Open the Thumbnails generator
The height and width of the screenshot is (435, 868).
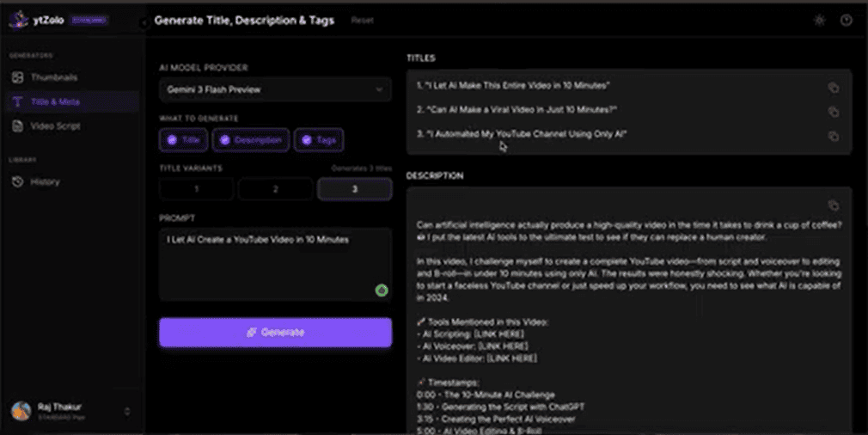pos(72,77)
